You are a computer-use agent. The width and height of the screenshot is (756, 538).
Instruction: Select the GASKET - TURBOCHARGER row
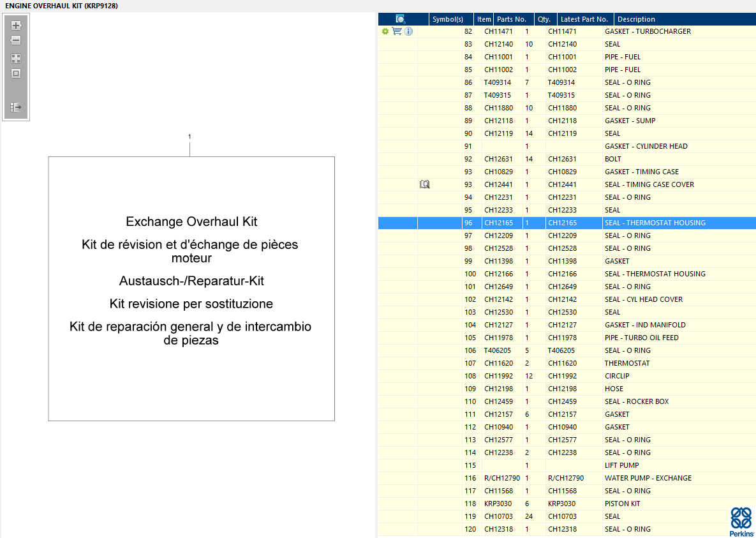[567, 31]
